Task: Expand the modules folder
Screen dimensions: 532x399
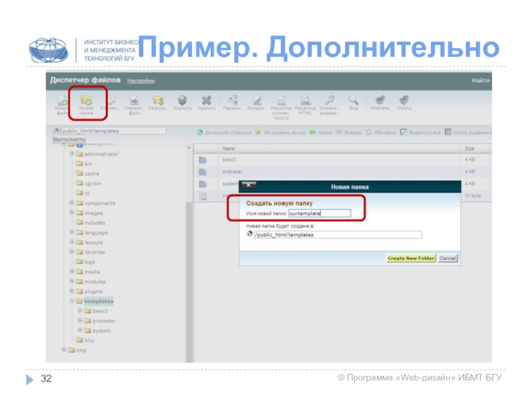Action: point(72,281)
